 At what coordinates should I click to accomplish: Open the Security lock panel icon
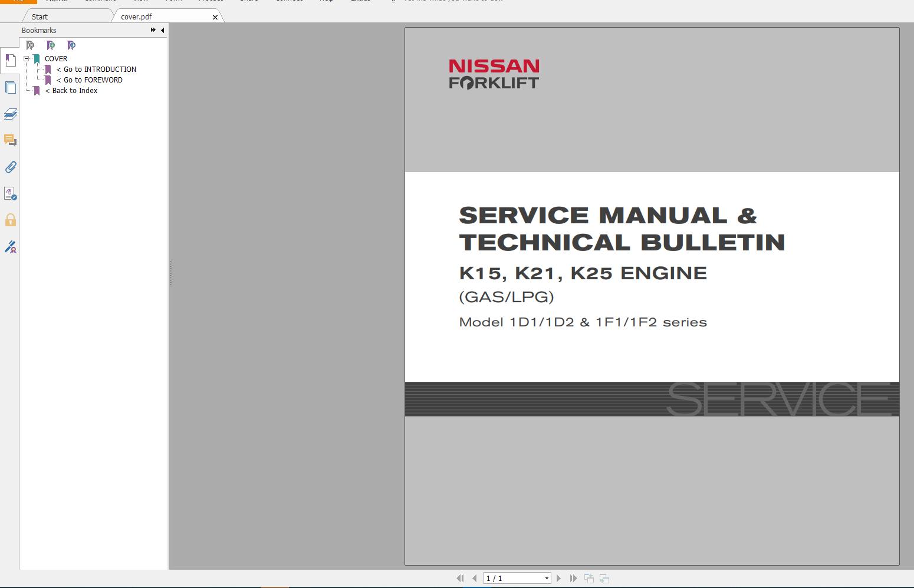(x=10, y=220)
